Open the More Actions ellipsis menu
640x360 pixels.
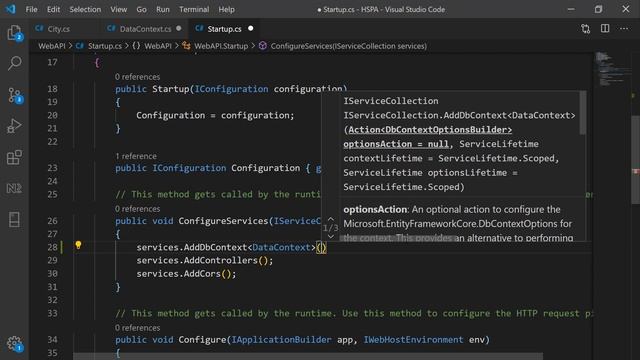(624, 28)
